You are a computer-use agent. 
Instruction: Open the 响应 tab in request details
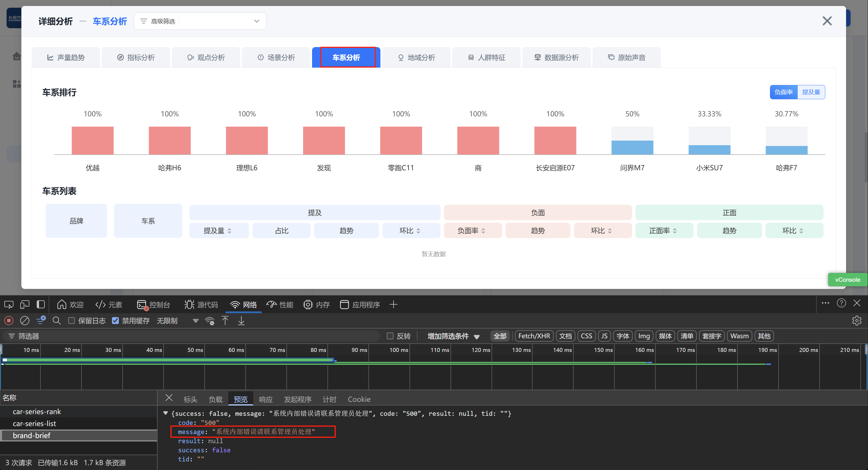tap(266, 400)
